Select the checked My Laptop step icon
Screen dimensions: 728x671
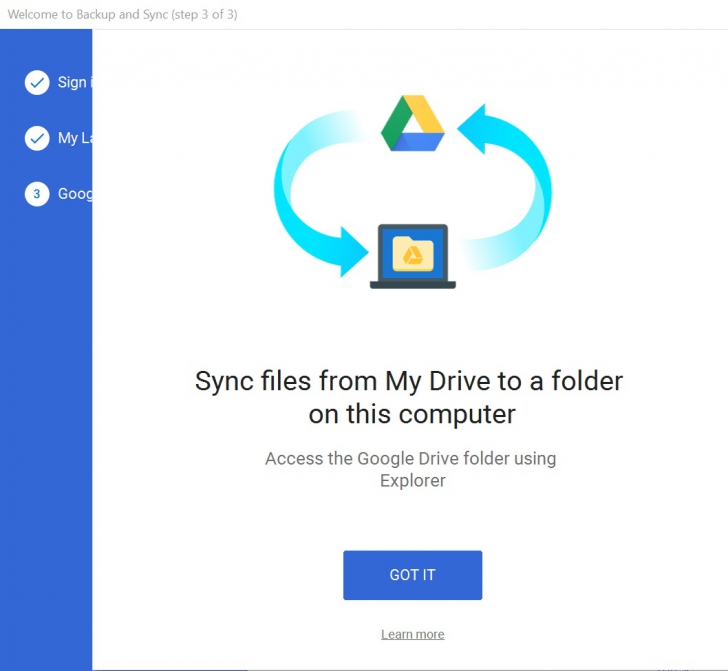click(x=37, y=138)
